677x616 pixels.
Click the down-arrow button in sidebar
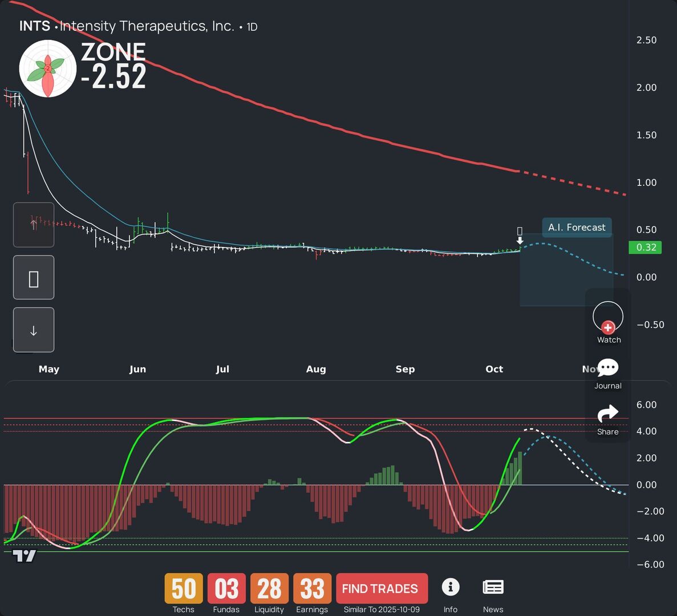pyautogui.click(x=33, y=330)
